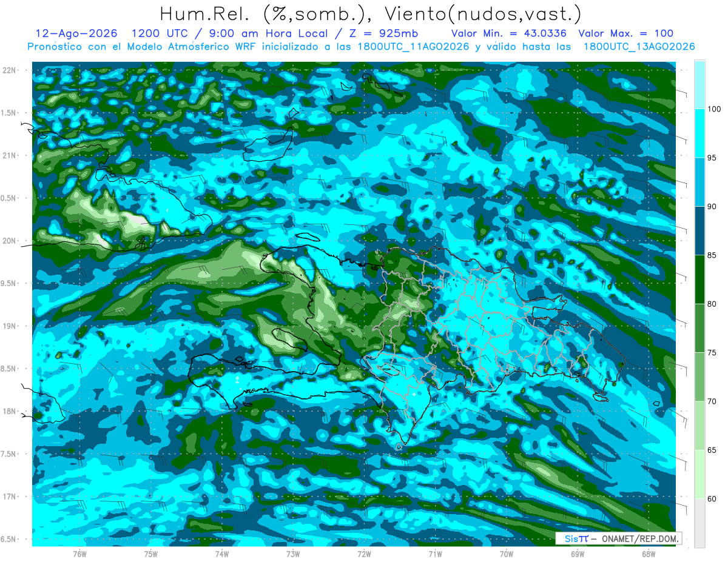Click the gray below-60 colorbar swatch
728x562 pixels.
point(699,523)
